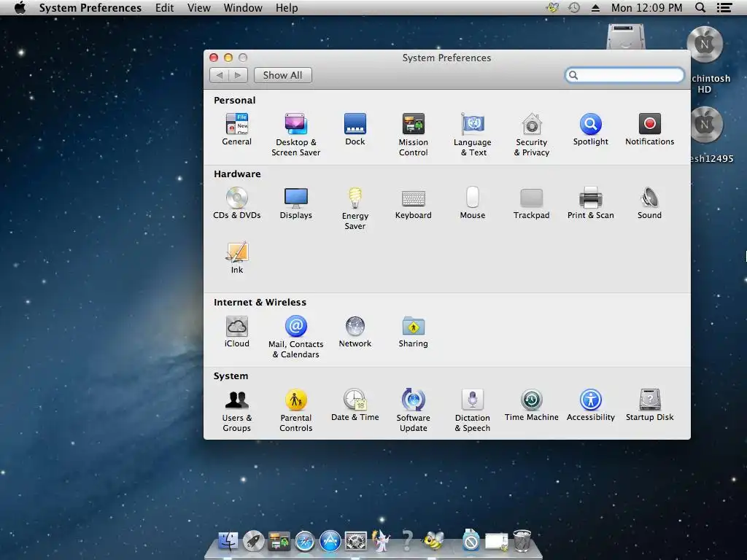Click the eject icon in menu bar

[595, 7]
